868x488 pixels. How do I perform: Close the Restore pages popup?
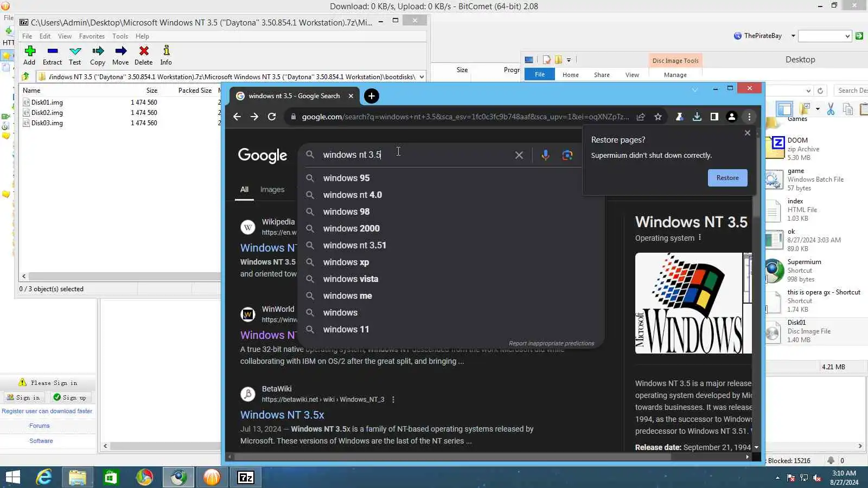click(x=748, y=133)
